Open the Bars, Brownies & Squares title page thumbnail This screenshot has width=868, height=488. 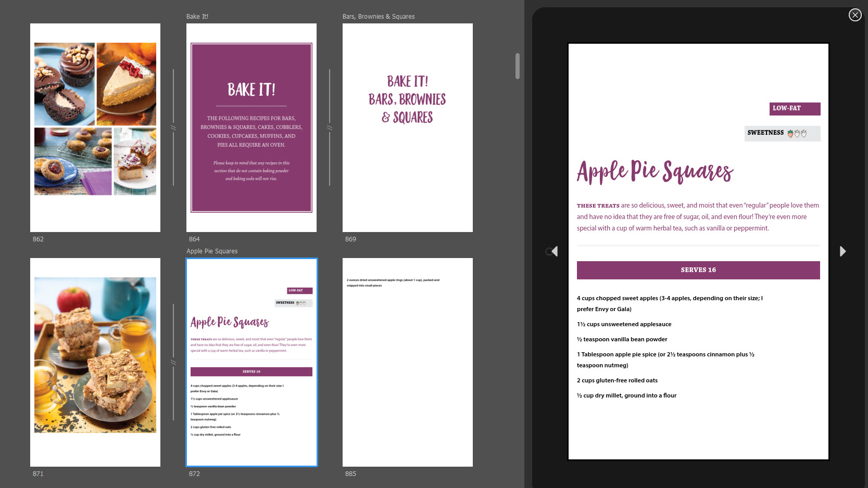click(408, 127)
